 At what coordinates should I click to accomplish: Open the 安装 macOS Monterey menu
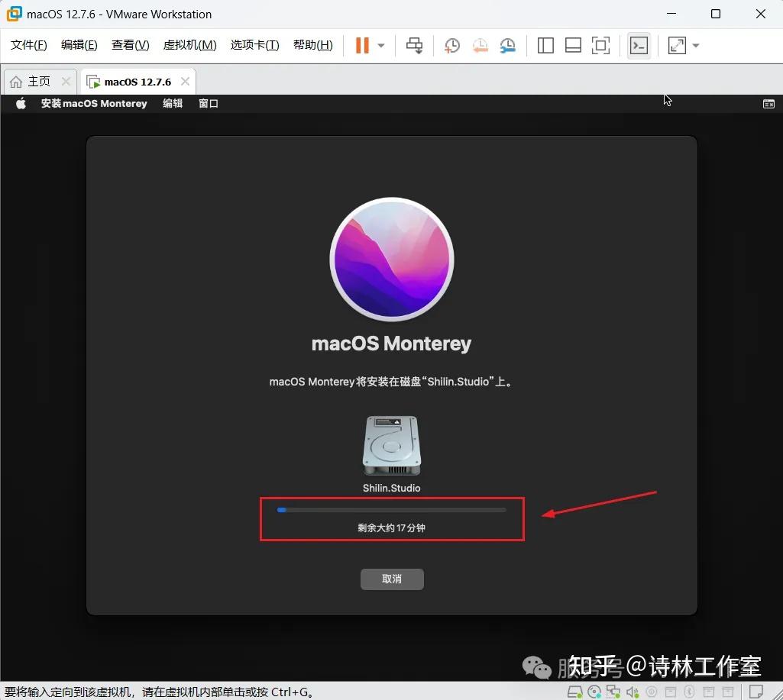coord(94,103)
